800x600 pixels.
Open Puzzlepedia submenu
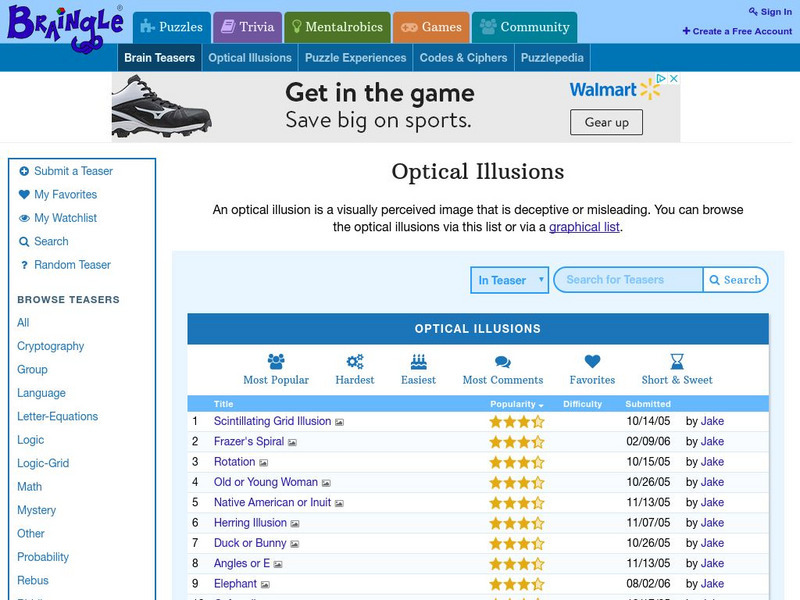tap(552, 58)
